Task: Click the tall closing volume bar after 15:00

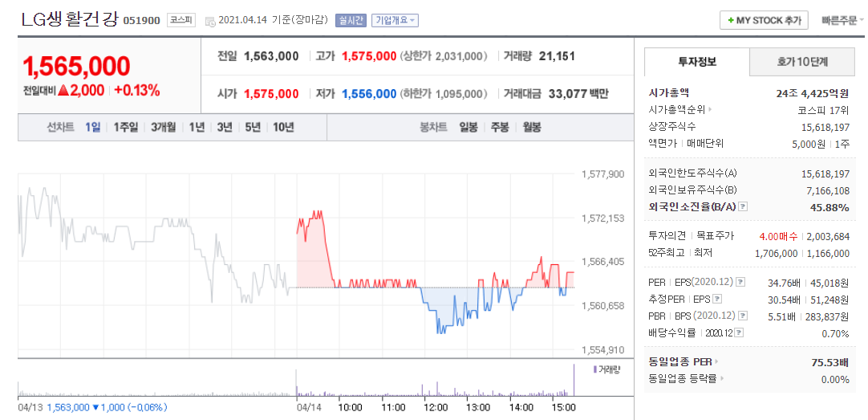Action: pos(574,380)
